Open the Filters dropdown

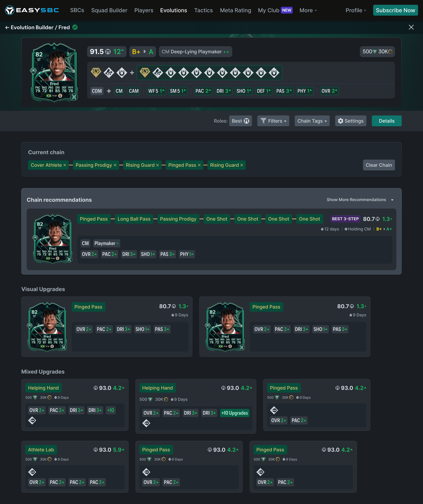coord(273,121)
